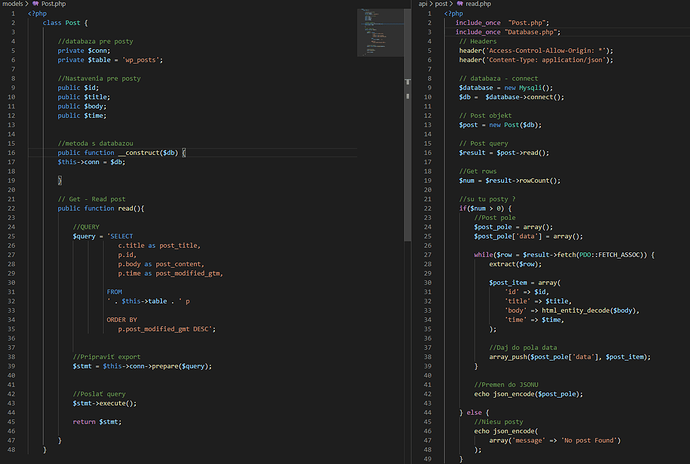690x464 pixels.
Task: Click the while loop with PDO::FETCH_ASSOC
Action: pos(564,255)
